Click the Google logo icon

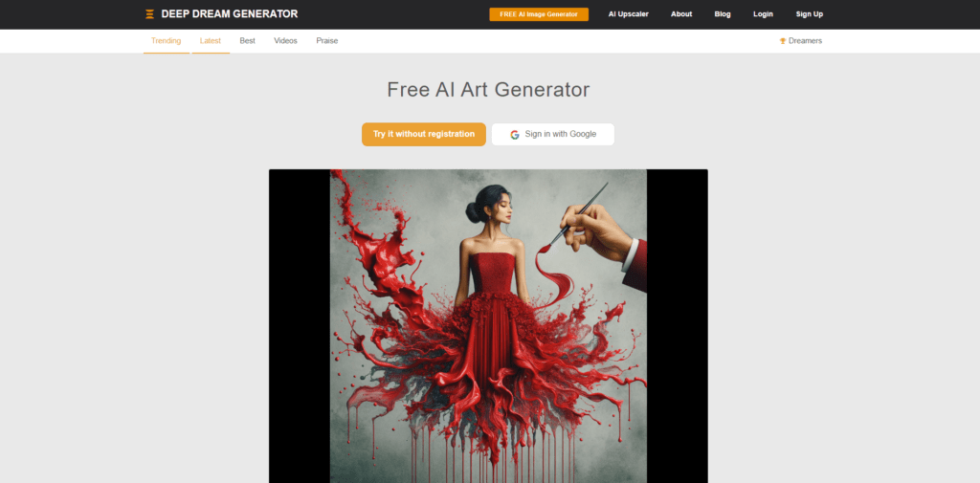coord(514,134)
